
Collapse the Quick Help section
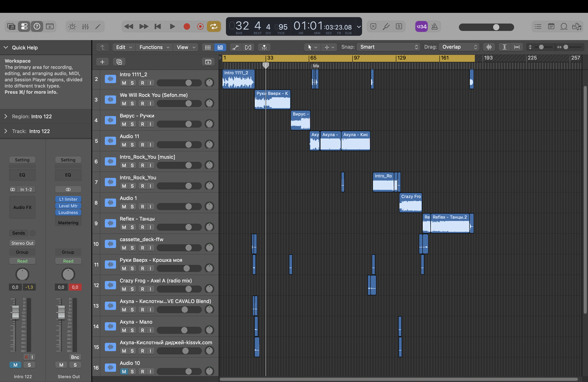(6, 47)
